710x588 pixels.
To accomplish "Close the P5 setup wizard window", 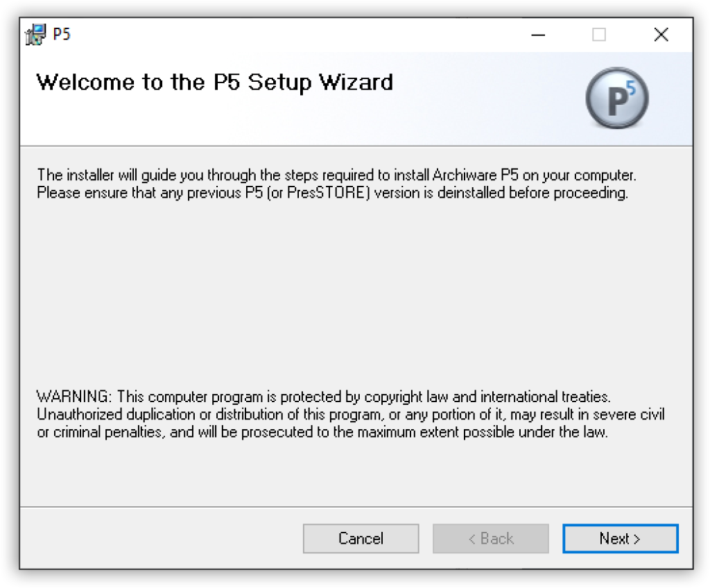I will 661,35.
